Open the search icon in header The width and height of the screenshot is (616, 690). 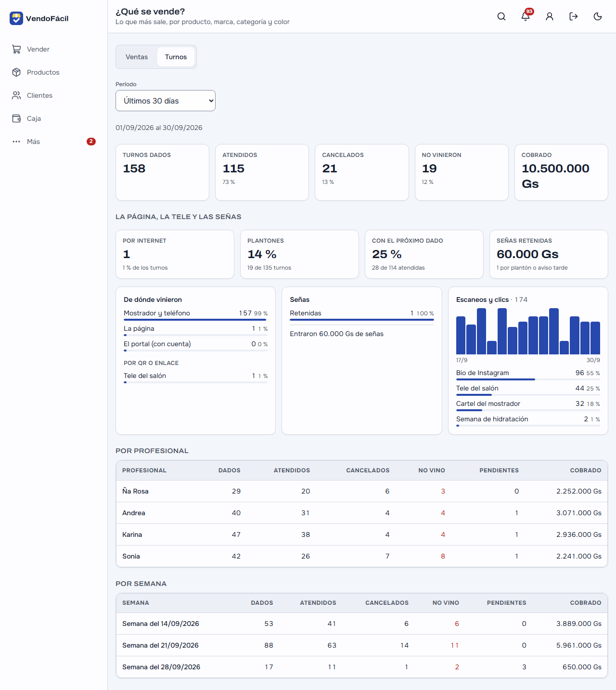coord(501,16)
